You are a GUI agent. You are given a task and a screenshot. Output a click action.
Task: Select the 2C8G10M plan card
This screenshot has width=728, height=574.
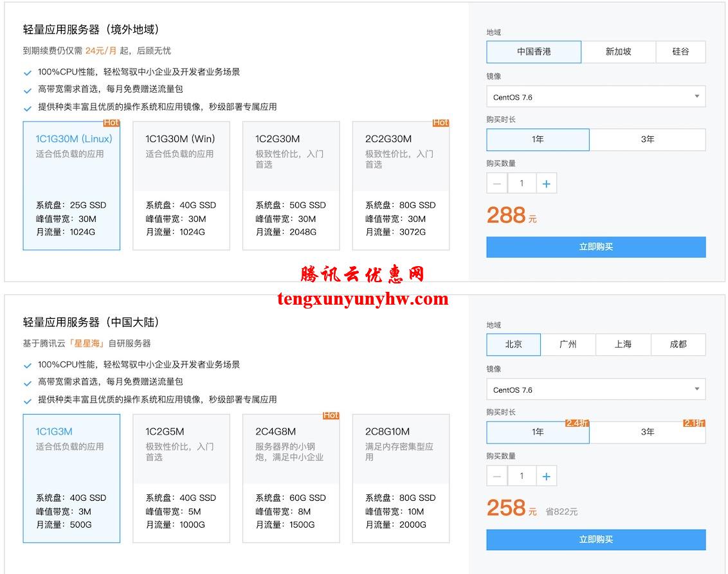click(x=401, y=478)
